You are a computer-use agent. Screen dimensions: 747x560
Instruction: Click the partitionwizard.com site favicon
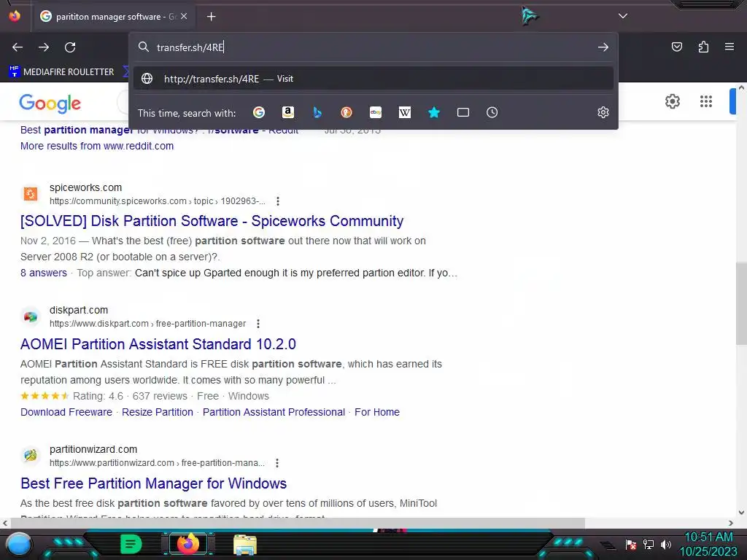[31, 456]
